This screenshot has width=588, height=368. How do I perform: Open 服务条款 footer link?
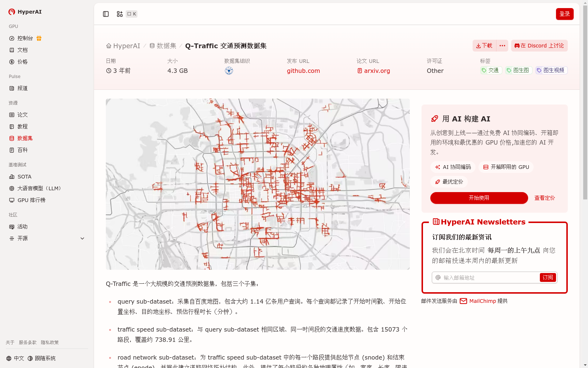(28, 343)
